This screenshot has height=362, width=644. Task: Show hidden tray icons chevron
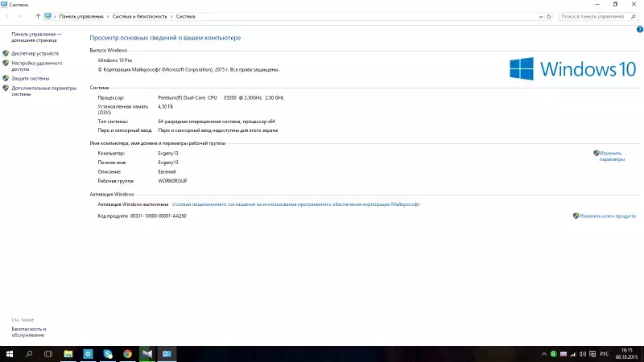pos(544,354)
